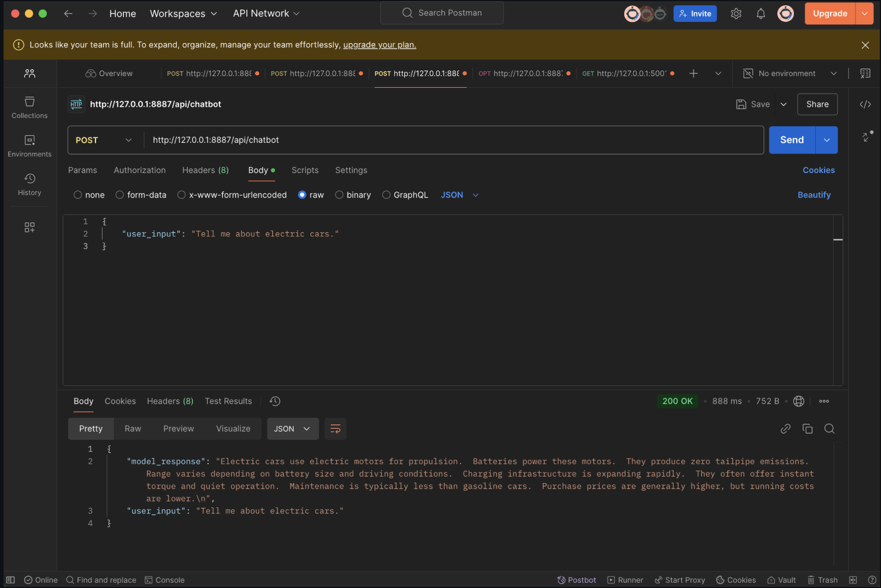The width and height of the screenshot is (881, 588).
Task: Search within the response body
Action: click(x=829, y=429)
